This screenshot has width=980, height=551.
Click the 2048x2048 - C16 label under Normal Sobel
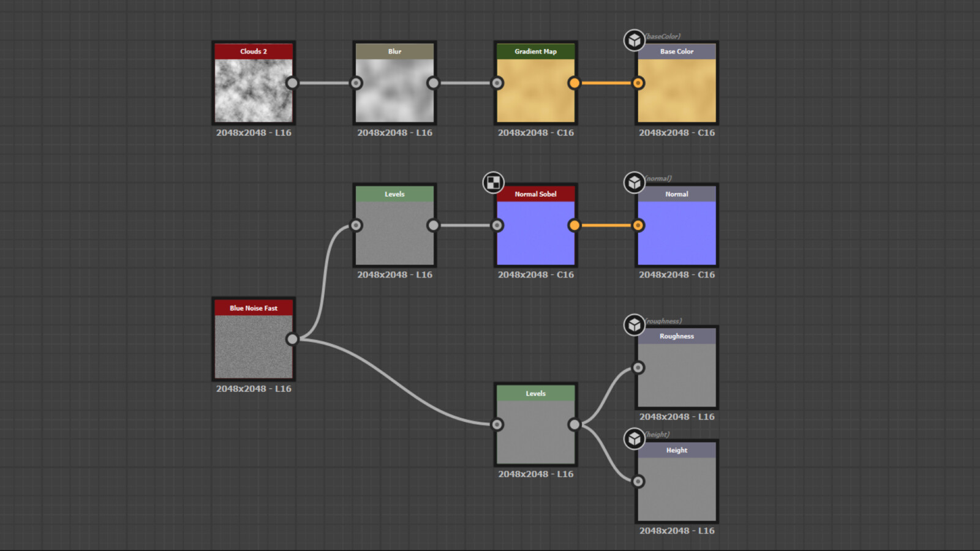536,274
